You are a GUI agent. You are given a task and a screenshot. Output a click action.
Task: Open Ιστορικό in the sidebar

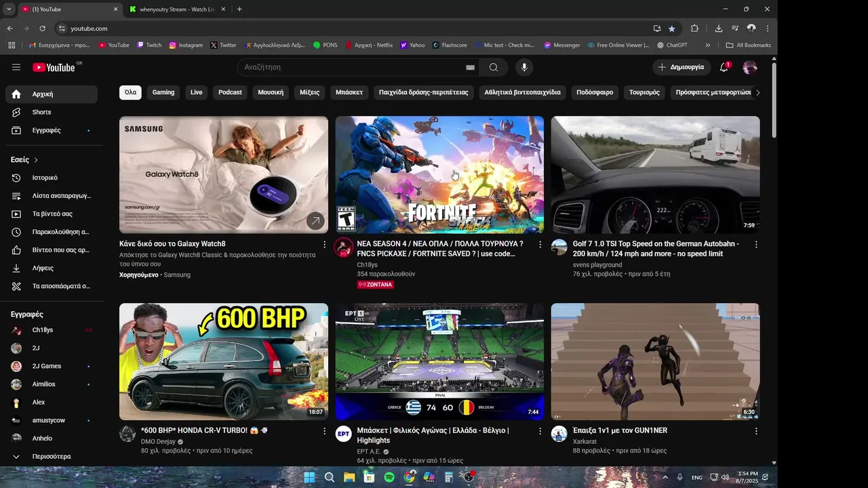(52, 178)
